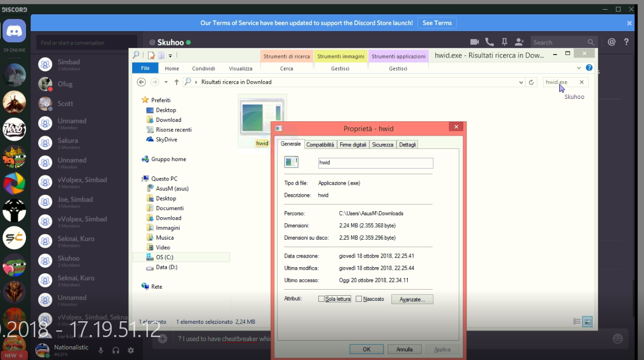Image resolution: width=644 pixels, height=360 pixels.
Task: Dismiss the Terms of Service banner
Action: point(629,23)
